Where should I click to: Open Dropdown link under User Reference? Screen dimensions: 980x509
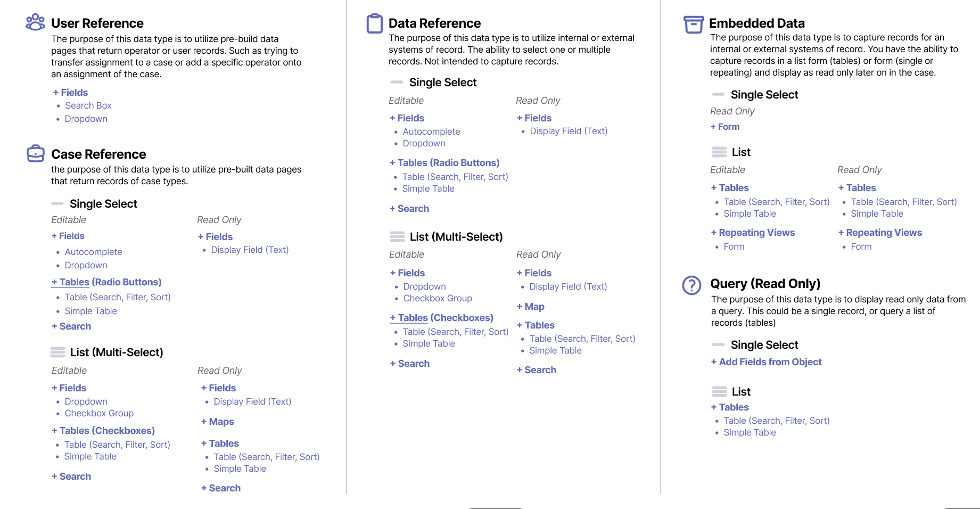pyautogui.click(x=86, y=119)
